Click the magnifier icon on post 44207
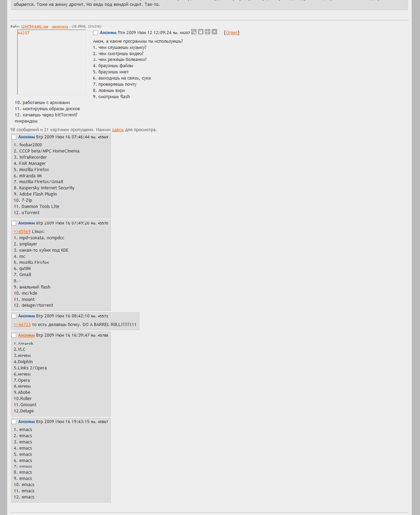This screenshot has width=420, height=515. click(194, 32)
